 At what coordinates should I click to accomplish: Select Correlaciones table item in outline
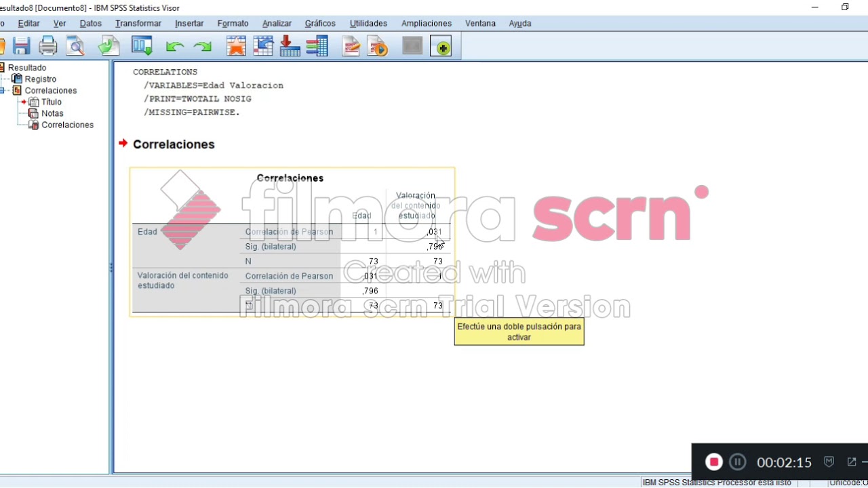coord(67,125)
